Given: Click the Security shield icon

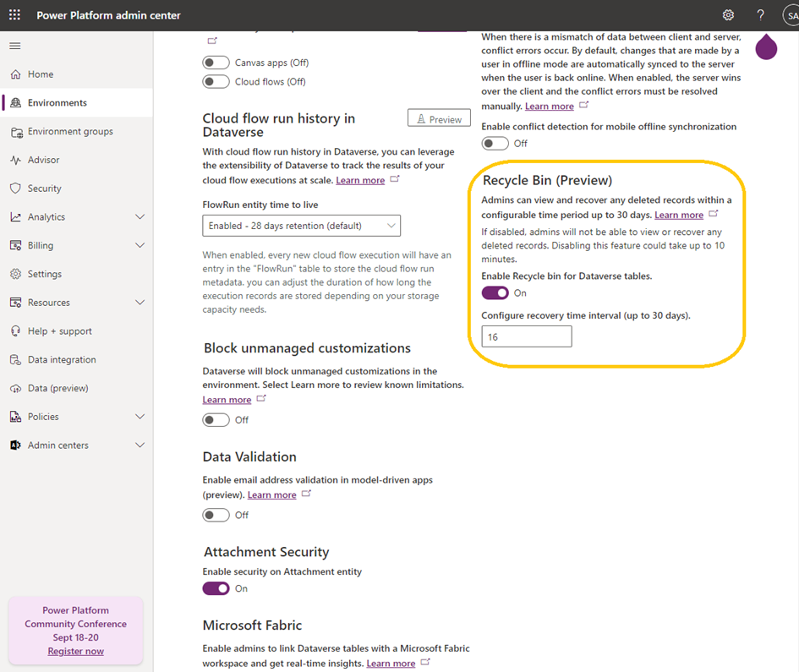Looking at the screenshot, I should pyautogui.click(x=16, y=188).
